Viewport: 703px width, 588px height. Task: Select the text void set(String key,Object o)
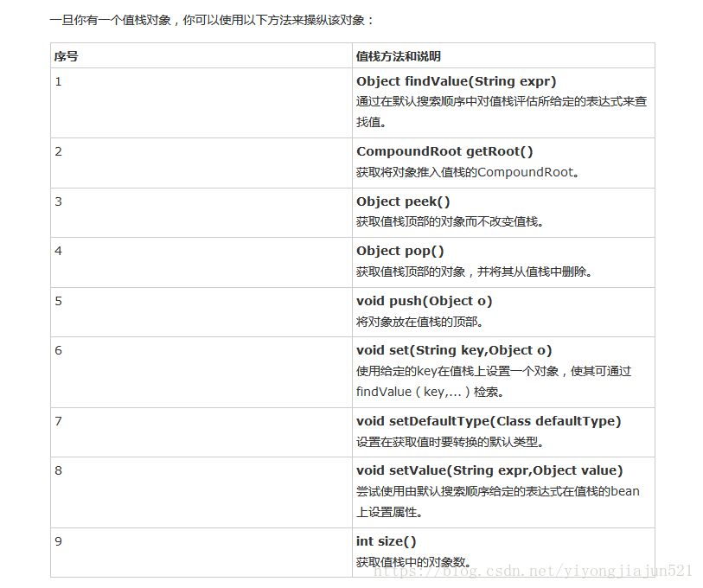[454, 351]
